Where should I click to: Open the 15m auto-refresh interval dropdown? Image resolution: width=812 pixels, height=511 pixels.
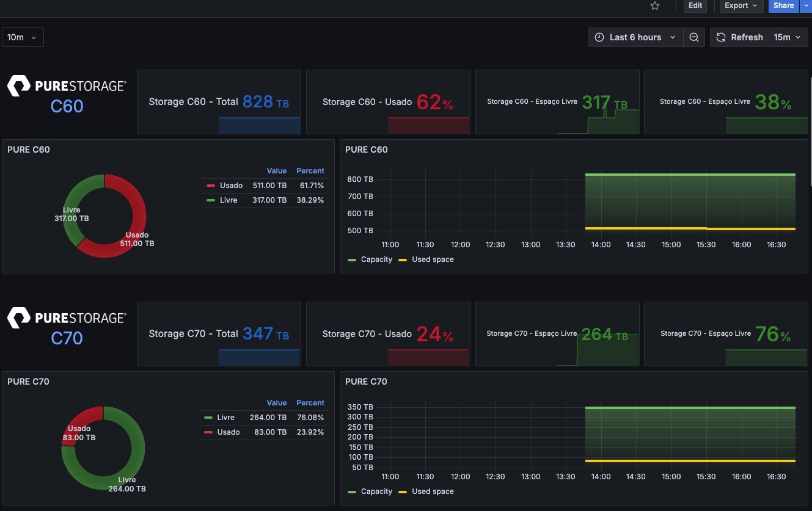(787, 37)
